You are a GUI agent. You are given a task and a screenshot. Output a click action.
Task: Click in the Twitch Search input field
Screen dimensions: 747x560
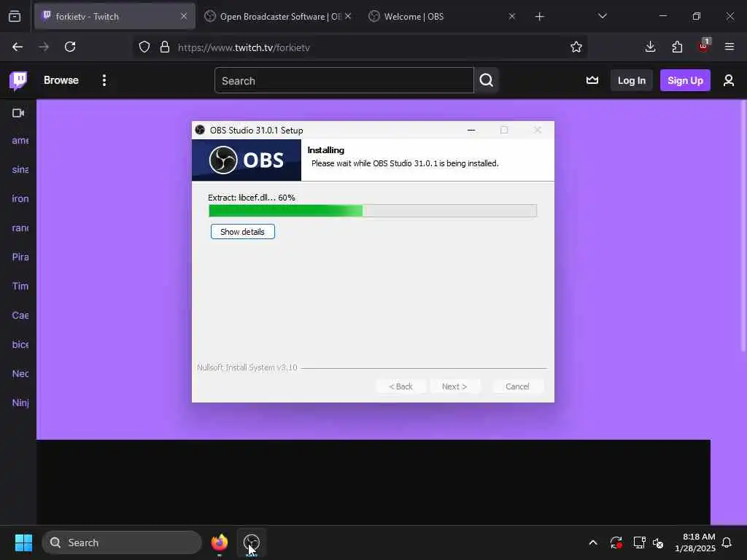344,80
